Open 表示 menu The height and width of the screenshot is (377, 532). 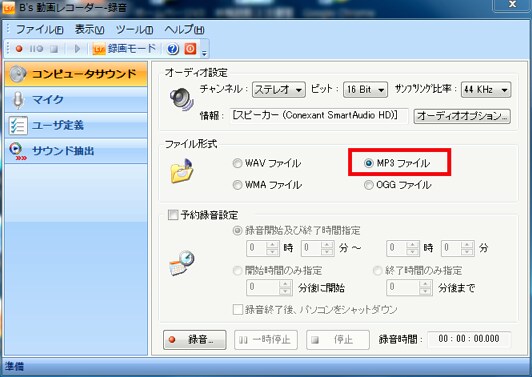coord(90,30)
